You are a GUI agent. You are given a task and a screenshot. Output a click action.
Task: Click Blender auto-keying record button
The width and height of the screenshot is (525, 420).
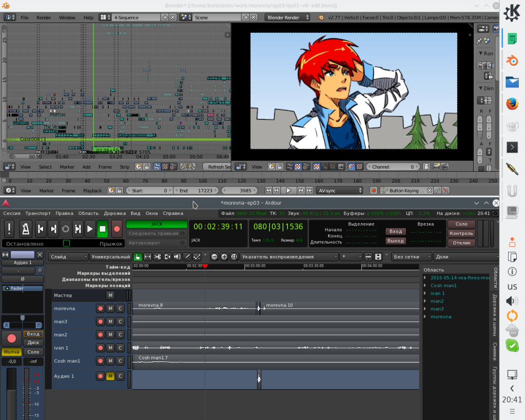click(x=374, y=191)
